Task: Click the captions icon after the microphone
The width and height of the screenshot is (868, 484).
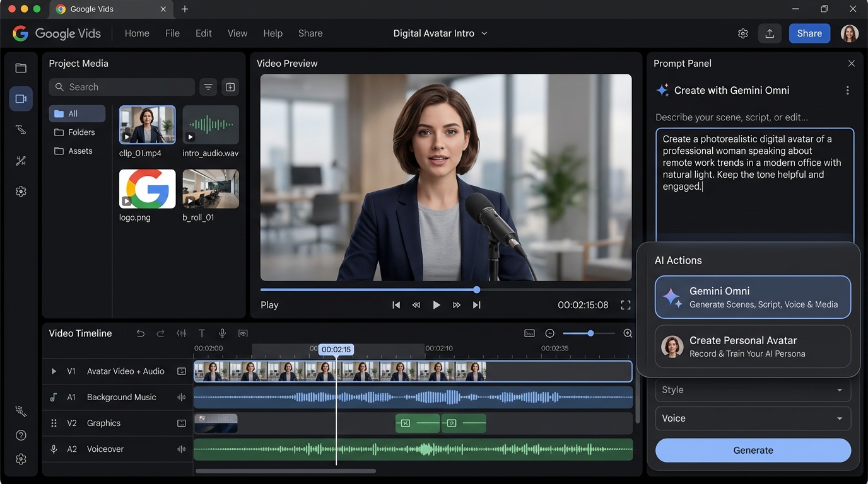Action: point(243,333)
